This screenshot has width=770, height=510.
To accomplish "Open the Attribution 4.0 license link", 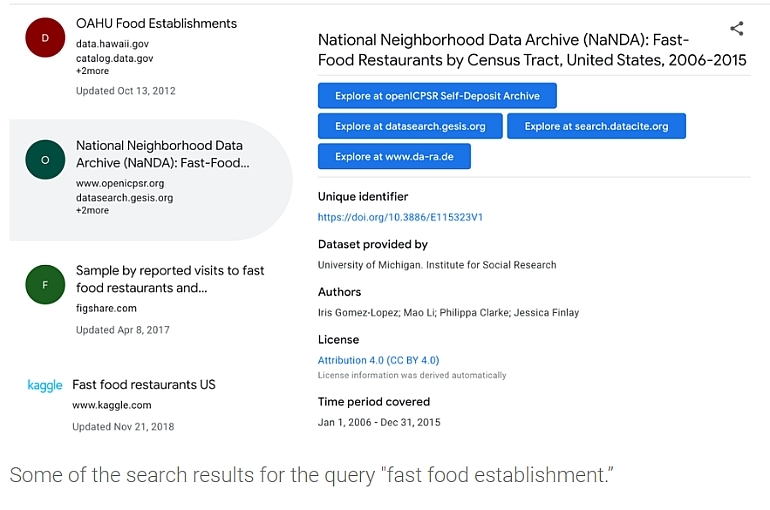I will pyautogui.click(x=378, y=360).
